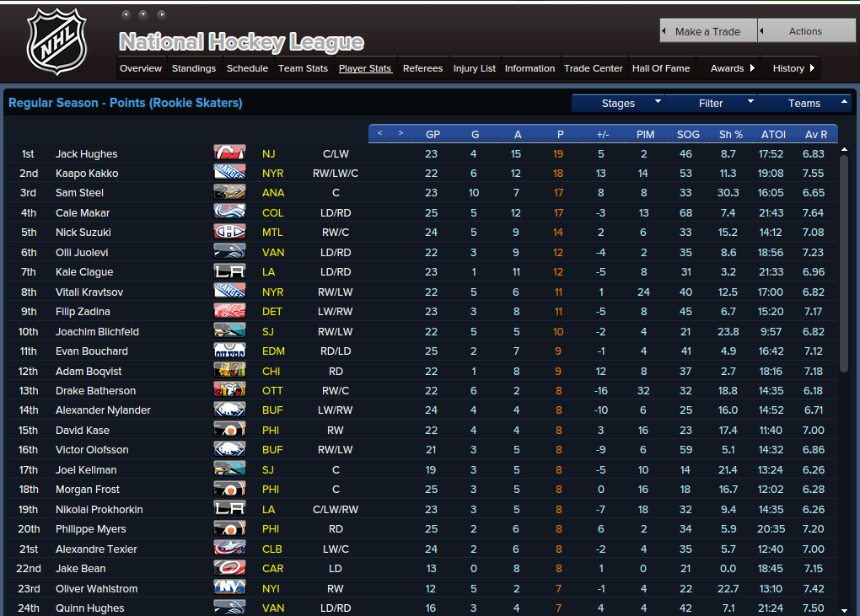Viewport: 860px width, 616px height.
Task: Click the Blue Jackets logo beside Alexandre Texier
Action: (229, 548)
